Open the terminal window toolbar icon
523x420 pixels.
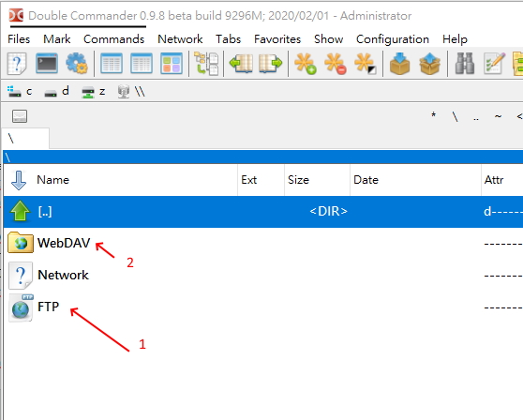coord(47,64)
